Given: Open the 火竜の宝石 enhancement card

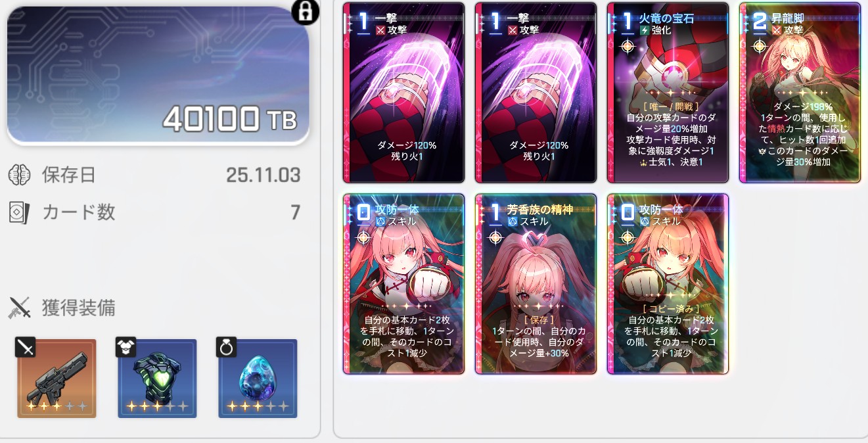Looking at the screenshot, I should (x=668, y=93).
